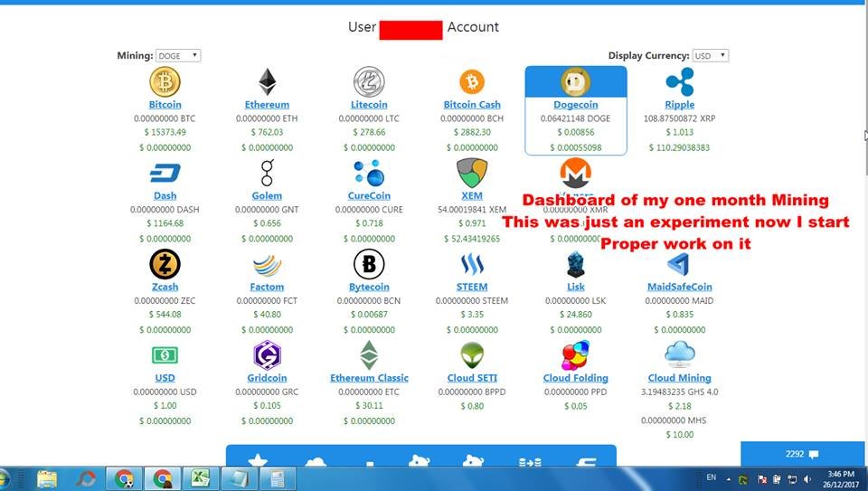
Task: Open the Dogecoin link
Action: tap(576, 105)
